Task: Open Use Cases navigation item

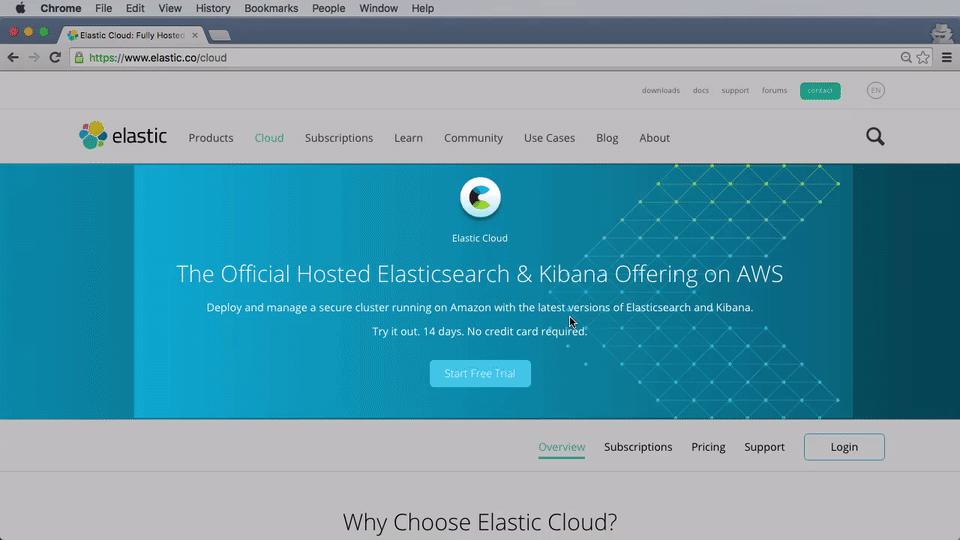Action: click(549, 138)
